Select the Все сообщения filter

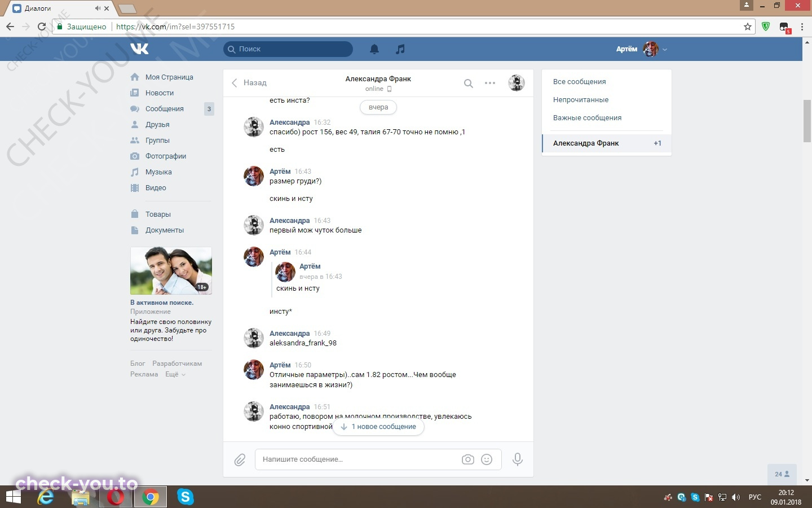pos(580,82)
